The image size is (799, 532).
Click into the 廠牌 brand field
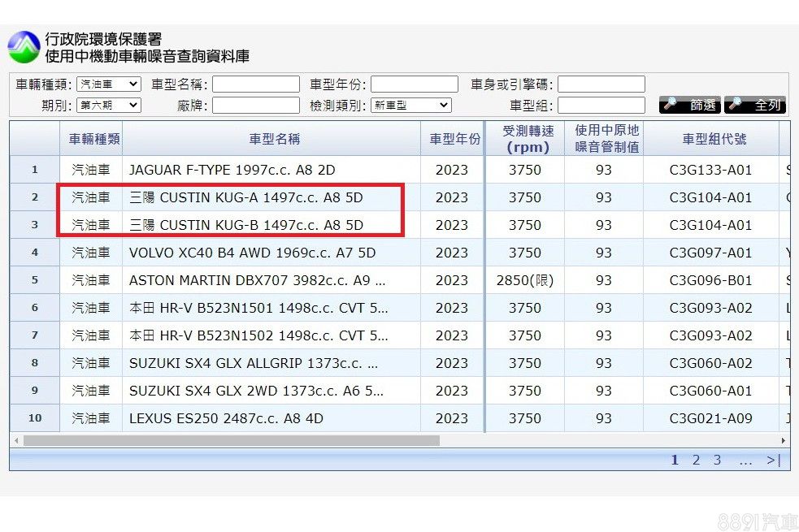[x=256, y=106]
